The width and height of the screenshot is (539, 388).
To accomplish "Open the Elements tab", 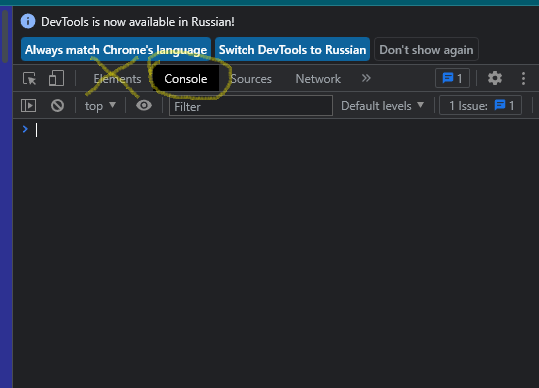I will coord(117,79).
